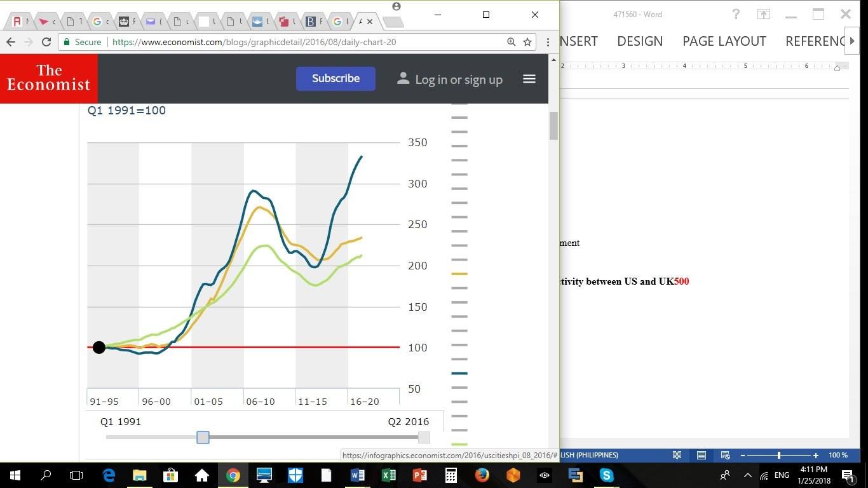
Task: Switch Word to Read Mode view
Action: pos(677,456)
